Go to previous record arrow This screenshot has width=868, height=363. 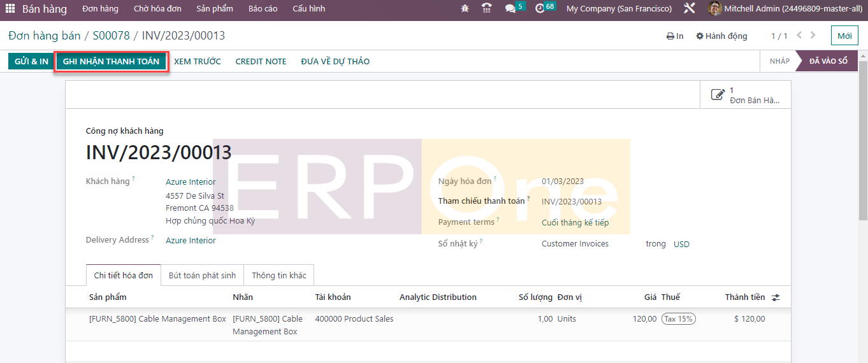coord(799,36)
